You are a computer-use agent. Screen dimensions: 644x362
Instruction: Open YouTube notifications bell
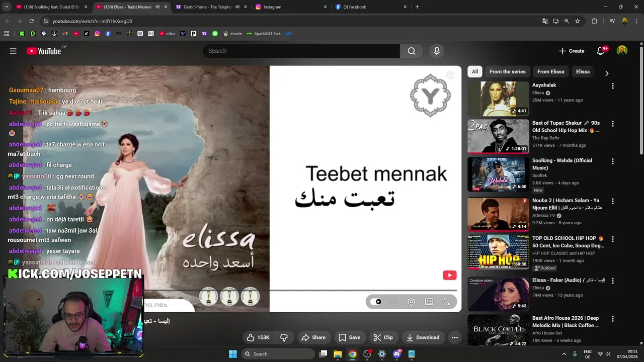(600, 51)
